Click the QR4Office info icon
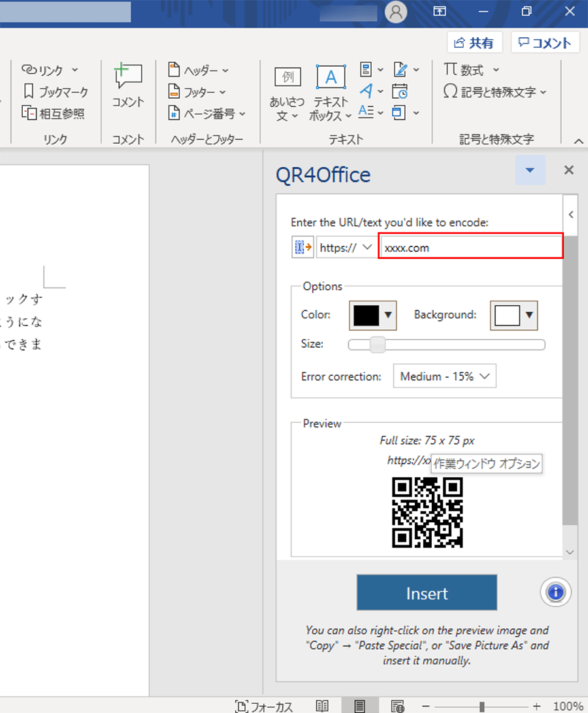The height and width of the screenshot is (713, 588). point(555,592)
